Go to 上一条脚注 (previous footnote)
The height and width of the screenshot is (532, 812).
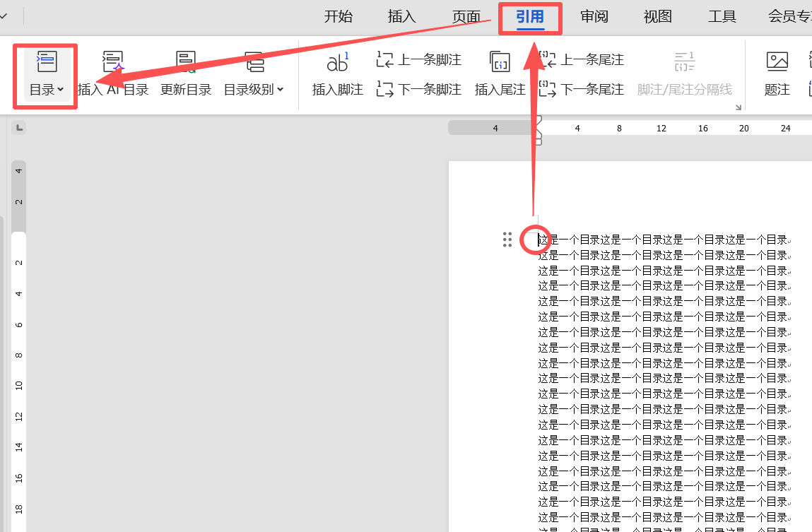(419, 60)
